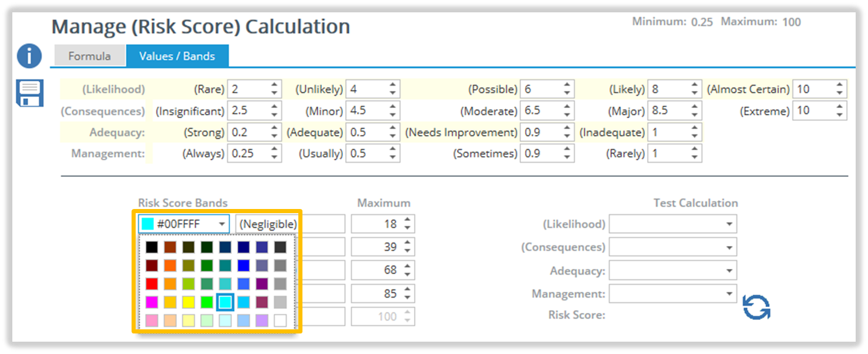Select the Values / Bands tab
868x354 pixels.
[177, 56]
